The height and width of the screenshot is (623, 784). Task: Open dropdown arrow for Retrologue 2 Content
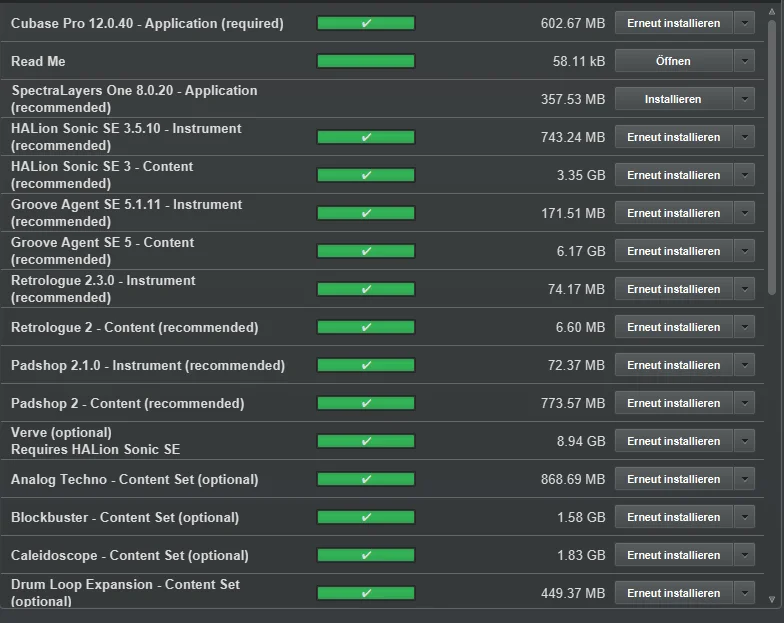(x=744, y=327)
